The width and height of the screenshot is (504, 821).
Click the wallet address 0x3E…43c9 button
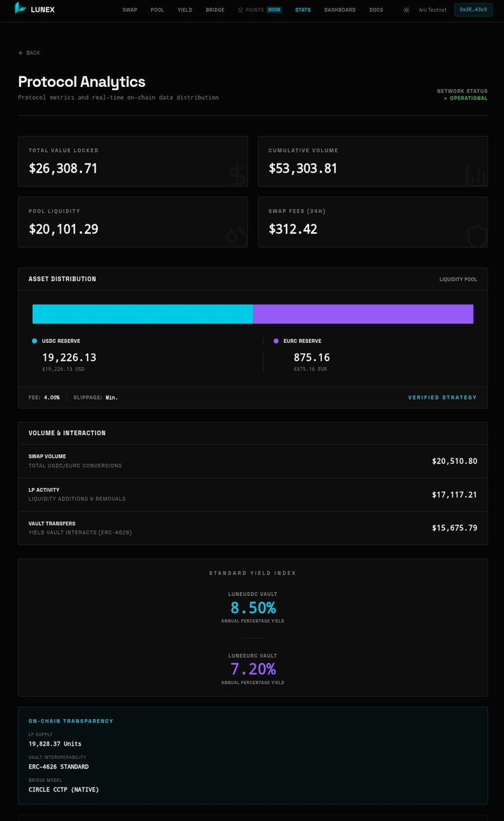tap(473, 10)
